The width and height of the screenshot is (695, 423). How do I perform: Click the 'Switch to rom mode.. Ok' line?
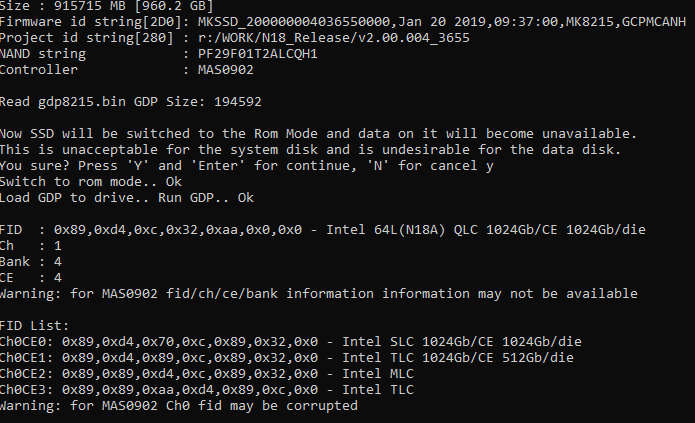coord(91,182)
